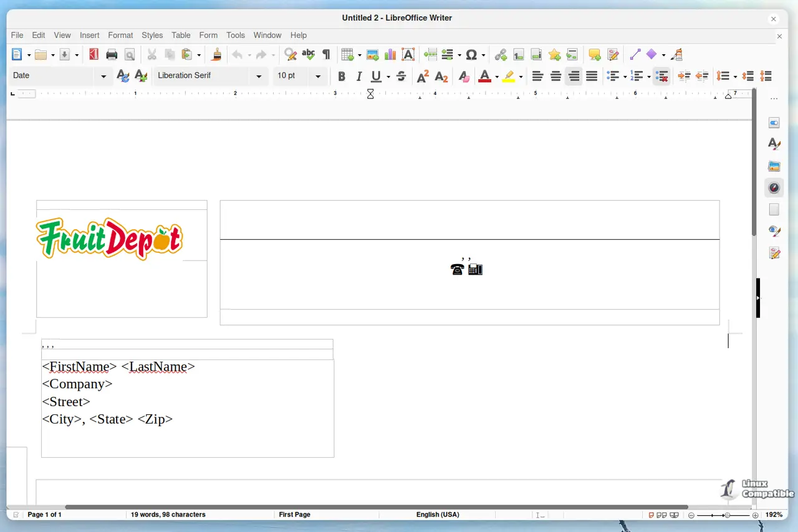
Task: Open the Format menu
Action: 120,36
